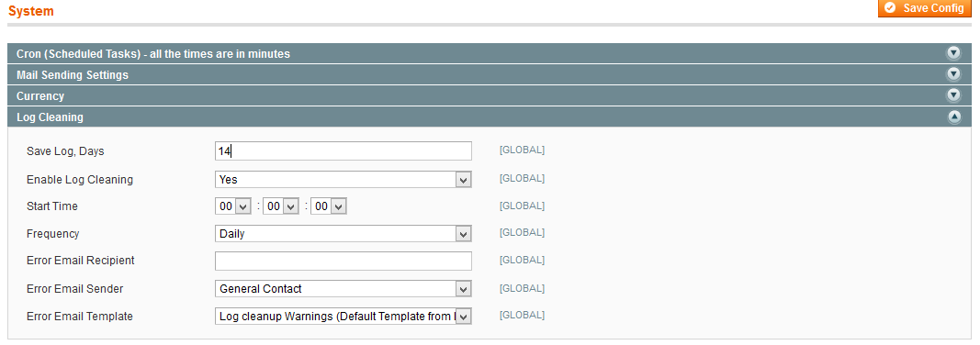Open the Error Email Sender dropdown

344,289
